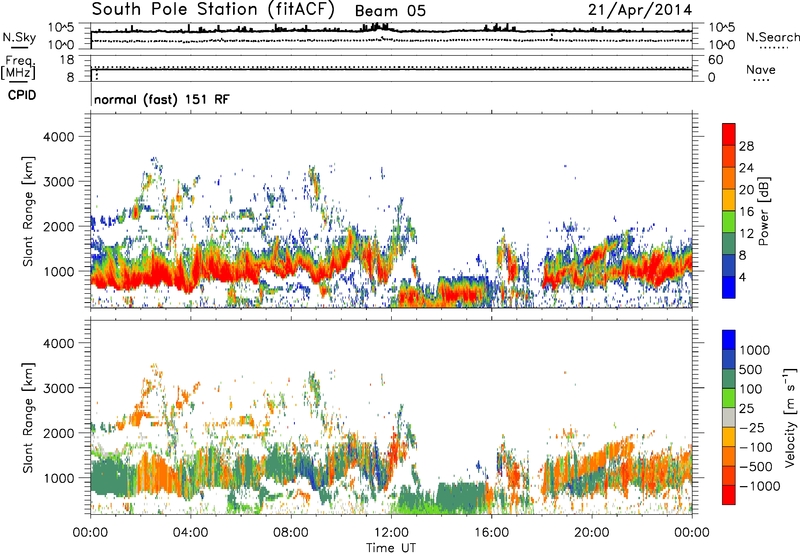Select the 'normal (fast) 151 RF' text
This screenshot has height=554, width=800.
pos(162,99)
